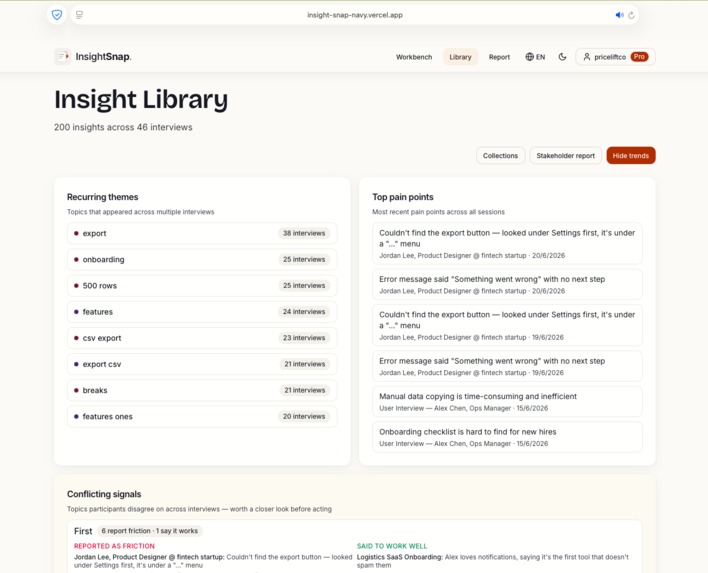Click the shield privacy icon in browser bar
Screen dimensions: 708x573
click(x=57, y=15)
